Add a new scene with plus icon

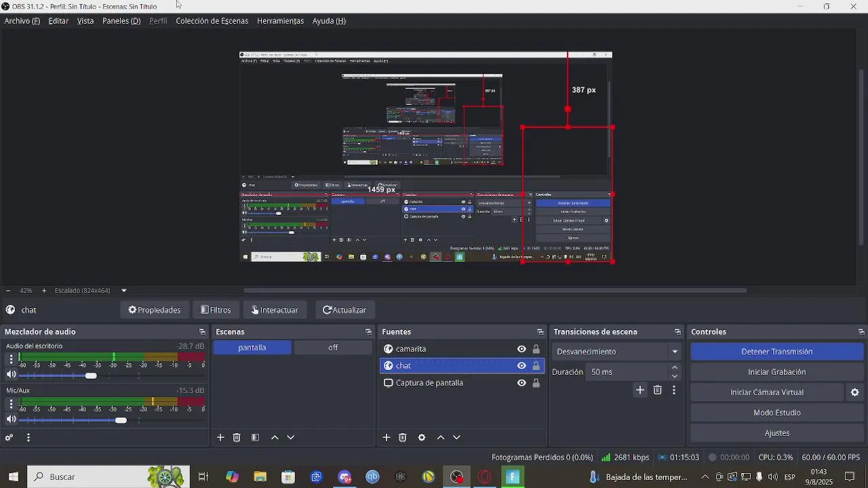(x=220, y=438)
